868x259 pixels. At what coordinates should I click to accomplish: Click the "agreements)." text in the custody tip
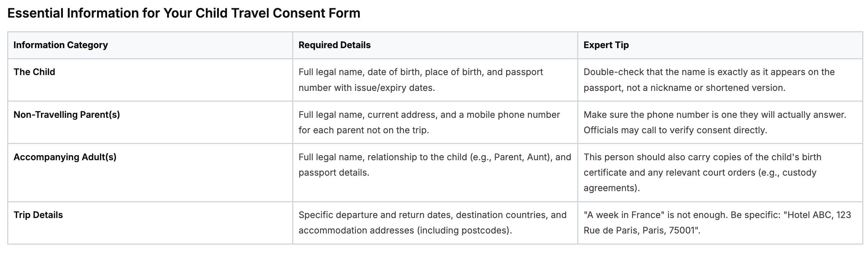612,188
